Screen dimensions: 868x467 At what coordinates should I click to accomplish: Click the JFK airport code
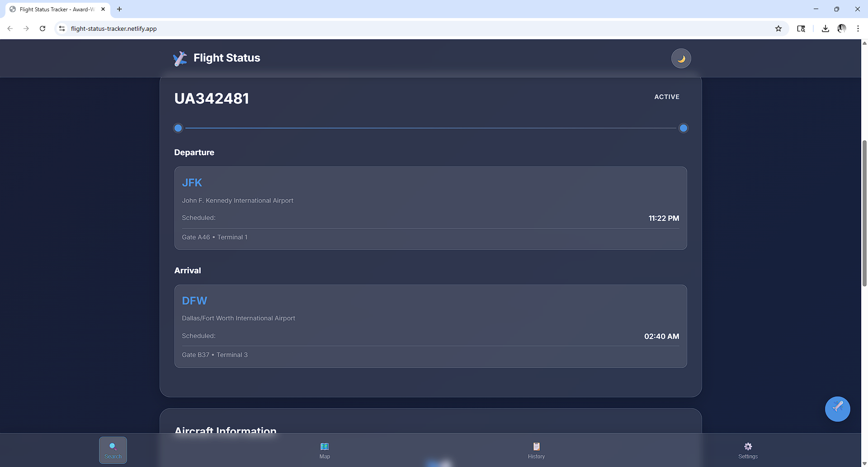tap(192, 183)
